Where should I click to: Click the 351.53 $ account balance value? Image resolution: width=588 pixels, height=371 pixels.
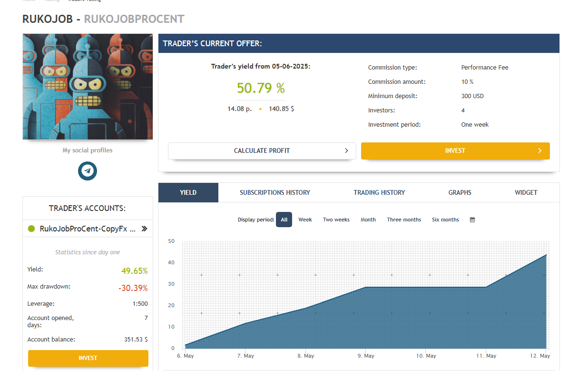point(136,340)
